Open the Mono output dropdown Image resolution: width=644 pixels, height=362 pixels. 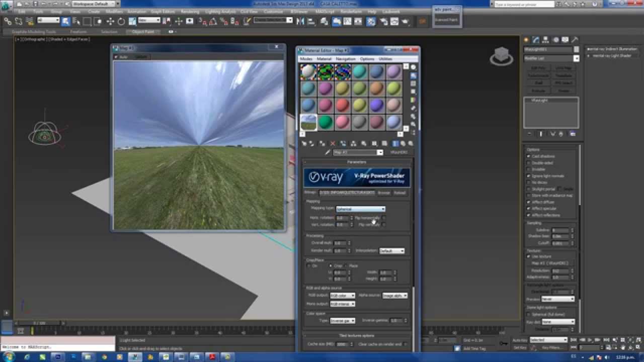point(343,304)
